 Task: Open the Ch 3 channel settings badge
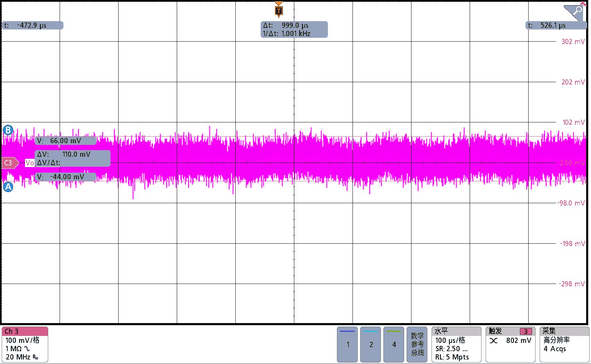pyautogui.click(x=25, y=345)
